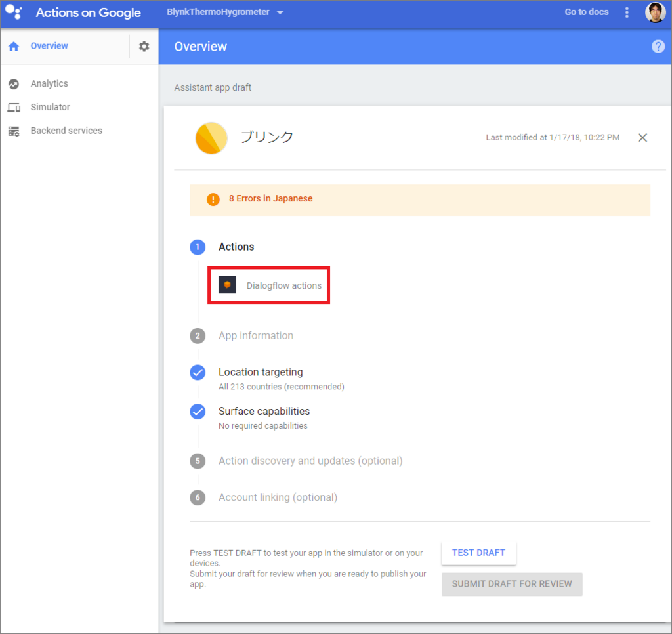Click SUBMIT DRAFT FOR REVIEW button

[512, 584]
